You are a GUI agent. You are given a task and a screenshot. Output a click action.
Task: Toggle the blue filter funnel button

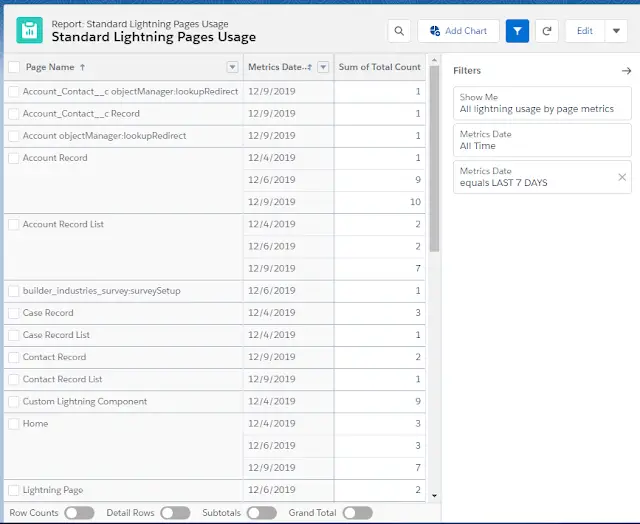tap(517, 31)
